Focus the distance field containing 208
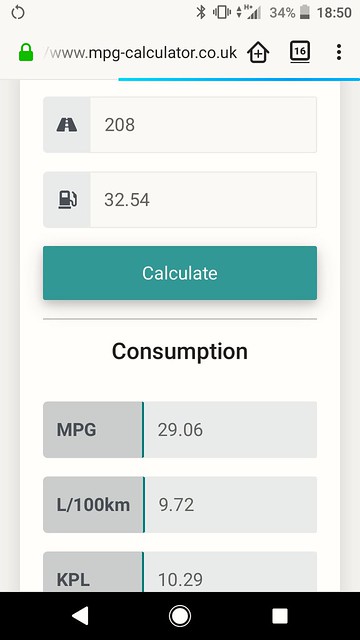Viewport: 360px width, 640px height. pyautogui.click(x=203, y=124)
